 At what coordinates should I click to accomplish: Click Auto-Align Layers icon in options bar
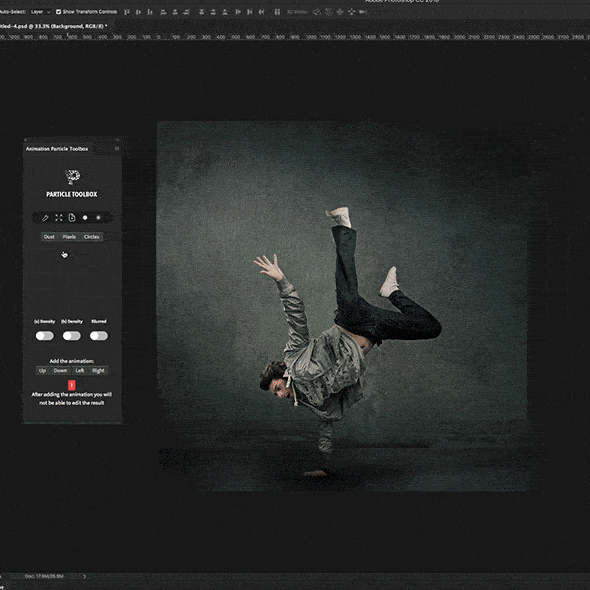(277, 12)
